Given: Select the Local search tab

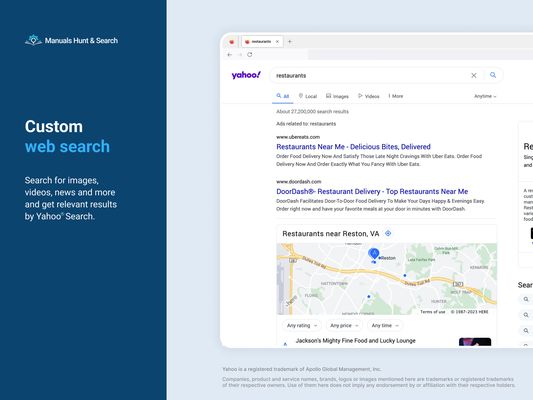Looking at the screenshot, I should coord(308,96).
